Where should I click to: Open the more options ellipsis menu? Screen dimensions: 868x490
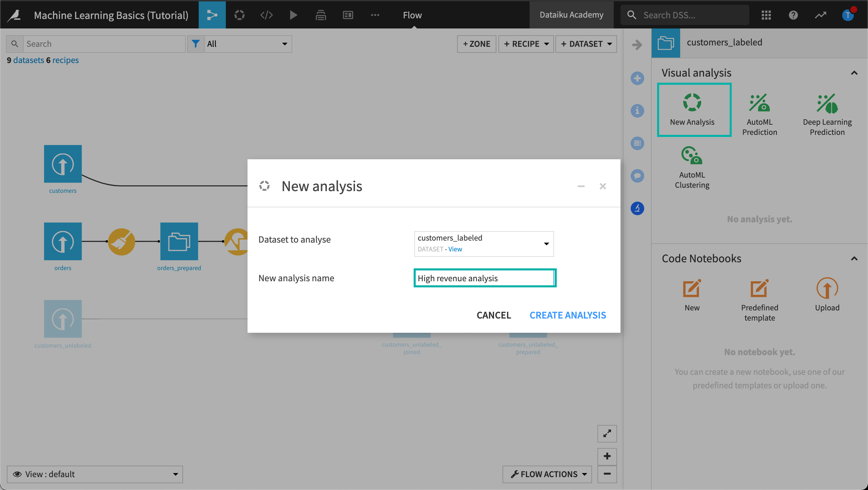point(375,15)
